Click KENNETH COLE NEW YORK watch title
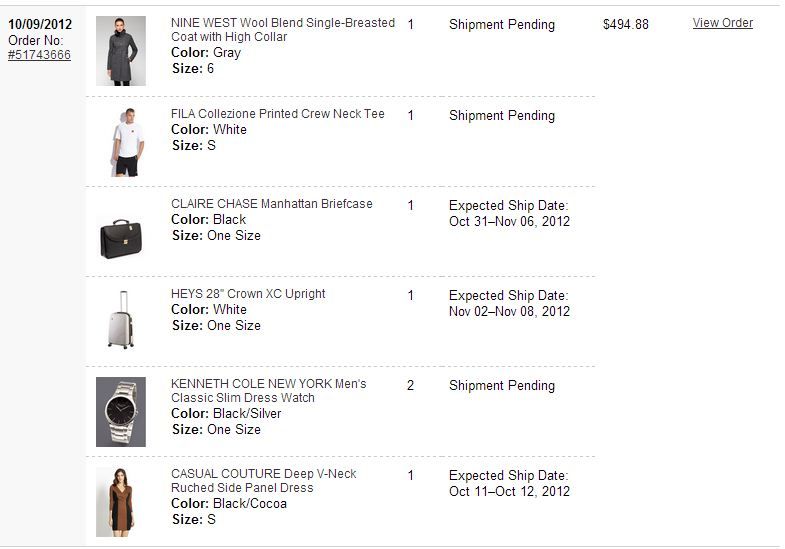785x549 pixels. tap(268, 391)
